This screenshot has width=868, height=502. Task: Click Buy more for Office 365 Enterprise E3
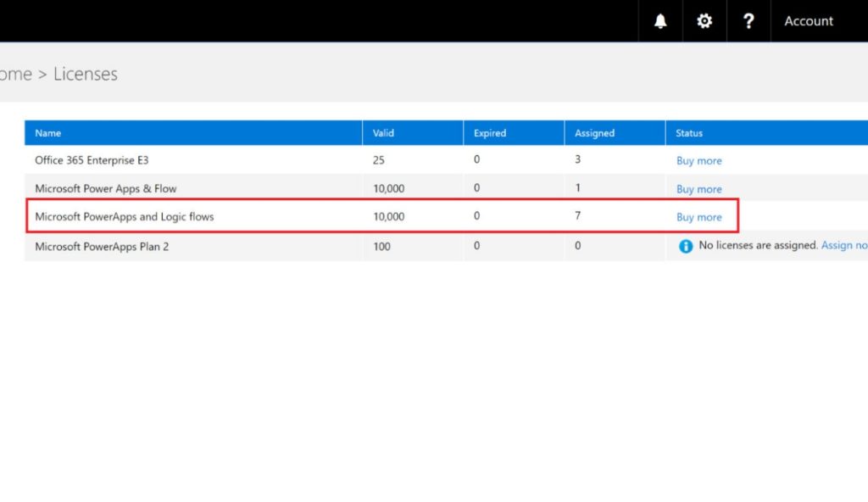tap(699, 160)
